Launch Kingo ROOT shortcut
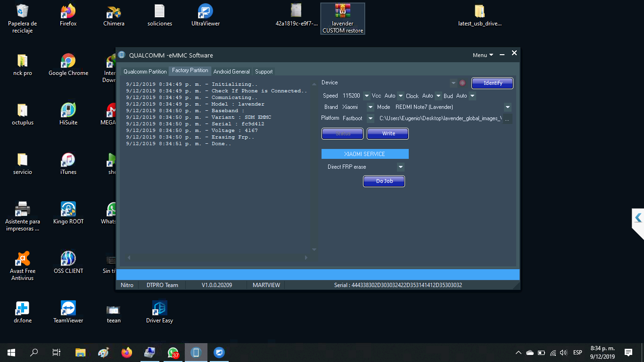This screenshot has height=362, width=644. pos(68,213)
